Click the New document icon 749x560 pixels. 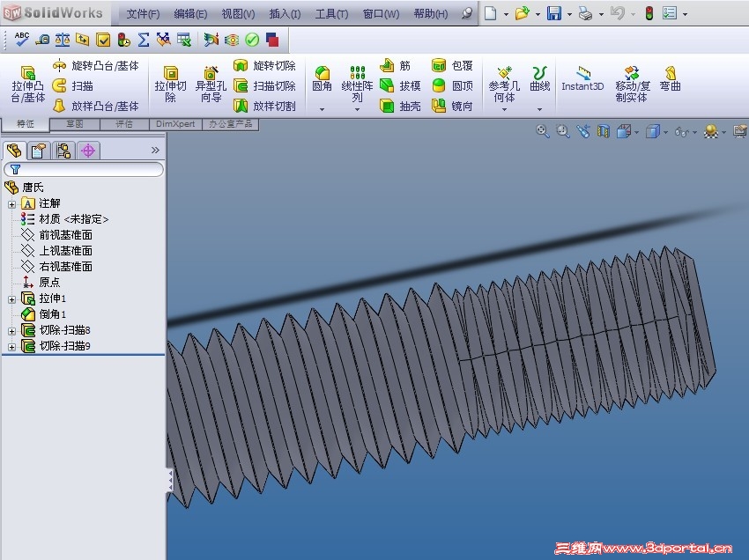coord(490,13)
